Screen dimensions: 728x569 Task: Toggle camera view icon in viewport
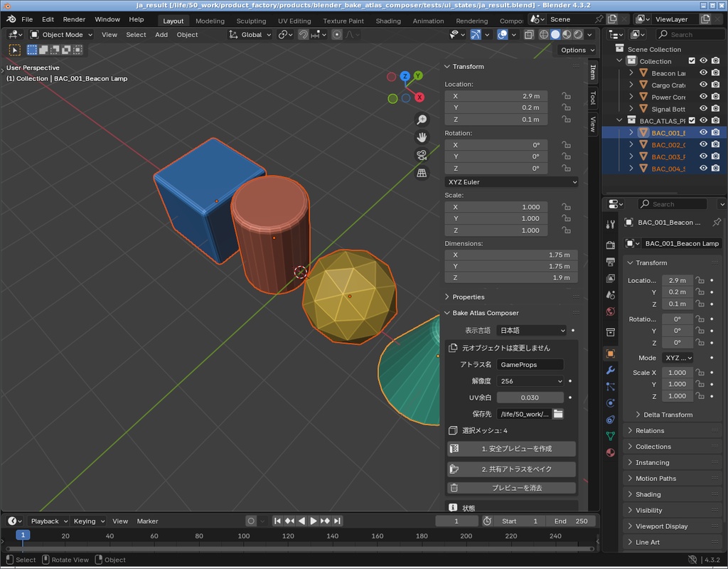click(x=422, y=155)
